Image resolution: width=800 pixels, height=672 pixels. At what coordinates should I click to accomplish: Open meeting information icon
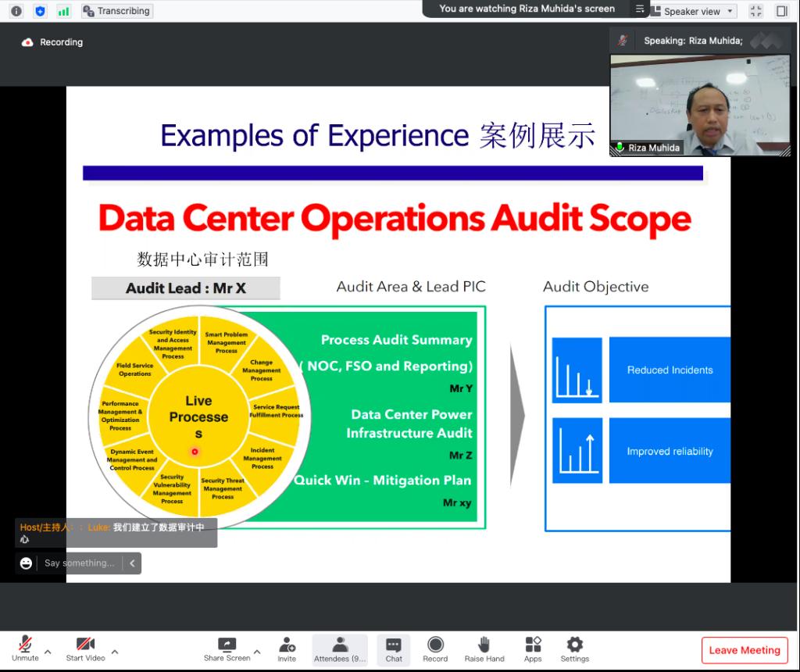click(x=16, y=11)
